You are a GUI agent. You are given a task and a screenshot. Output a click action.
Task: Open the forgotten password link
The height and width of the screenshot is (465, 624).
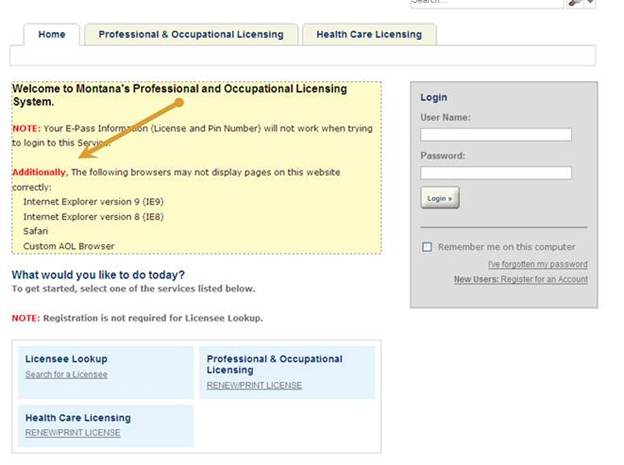coord(537,264)
